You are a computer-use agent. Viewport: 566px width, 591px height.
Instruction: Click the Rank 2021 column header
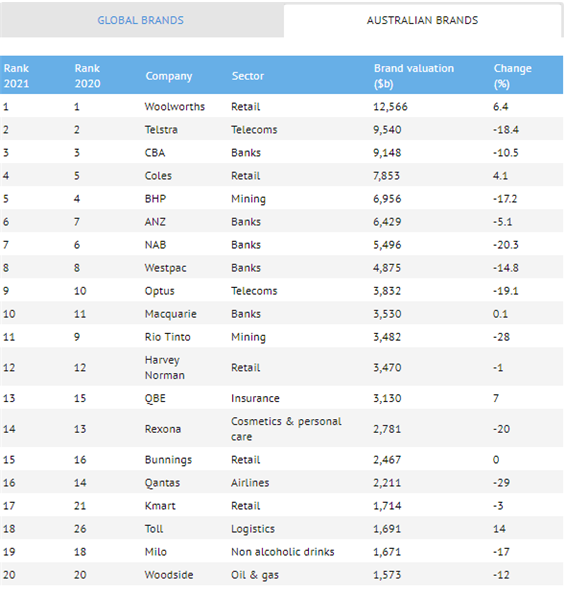click(16, 76)
